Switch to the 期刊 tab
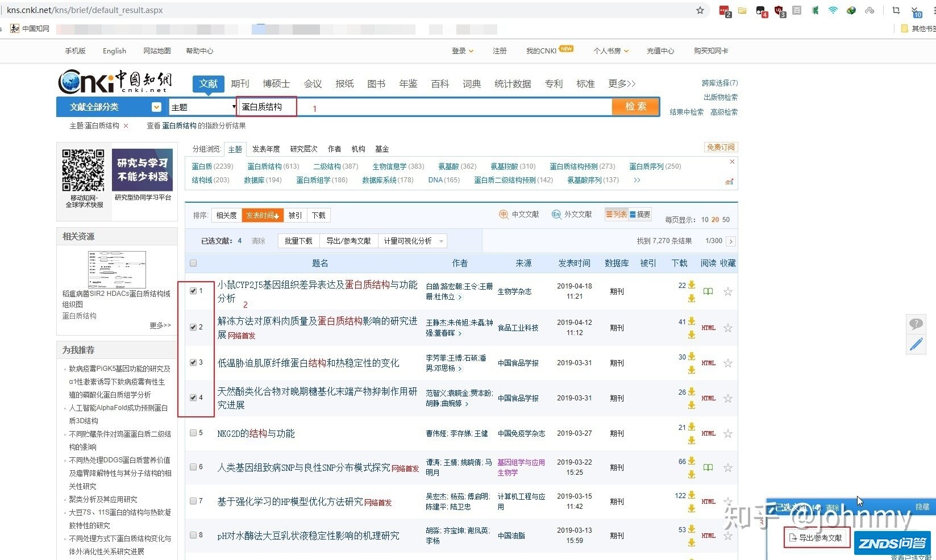Viewport: 936px width, 560px height. pos(240,83)
